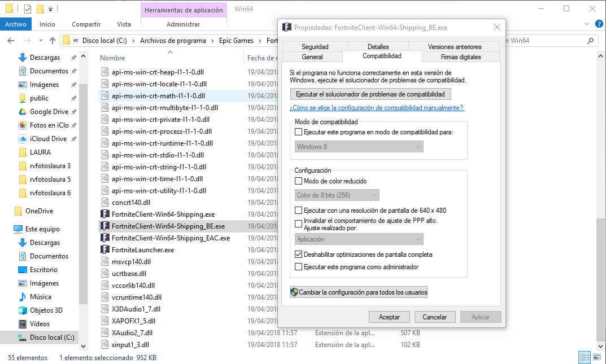This screenshot has height=364, width=606.
Task: Click properties icon in quick access toolbar
Action: click(28, 8)
